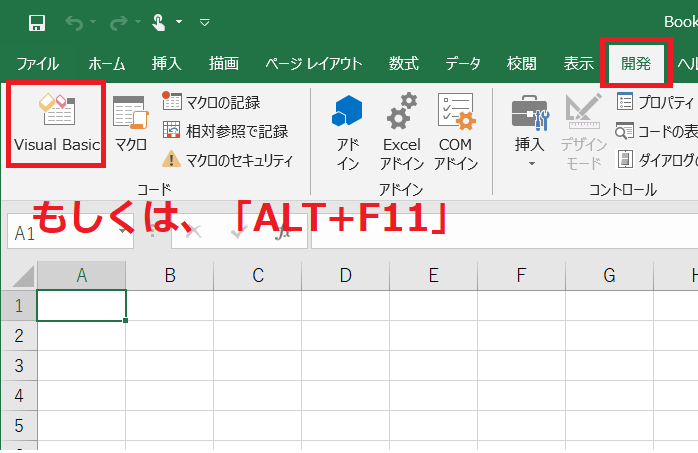Click the formula bar input area
The image size is (698, 453).
click(x=504, y=231)
